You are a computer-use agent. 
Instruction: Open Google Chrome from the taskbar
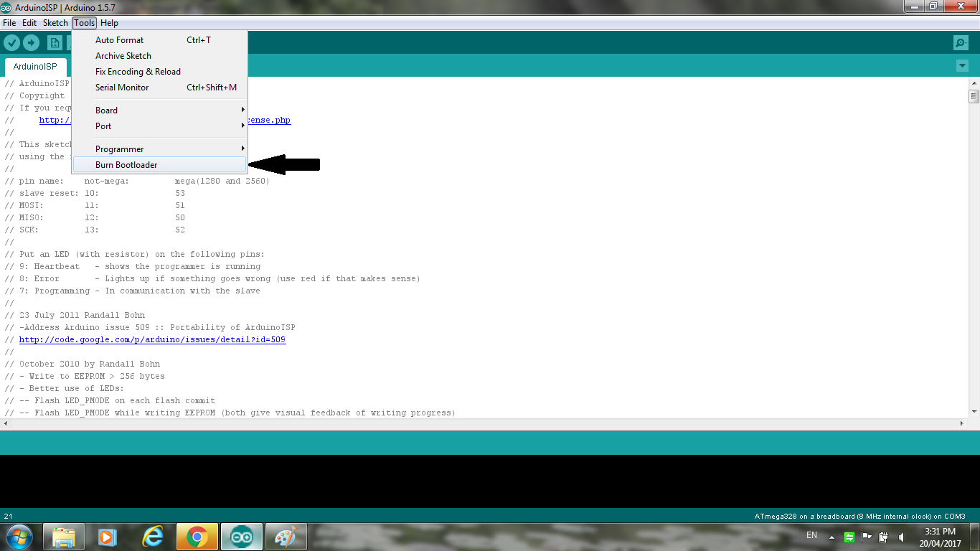[197, 537]
